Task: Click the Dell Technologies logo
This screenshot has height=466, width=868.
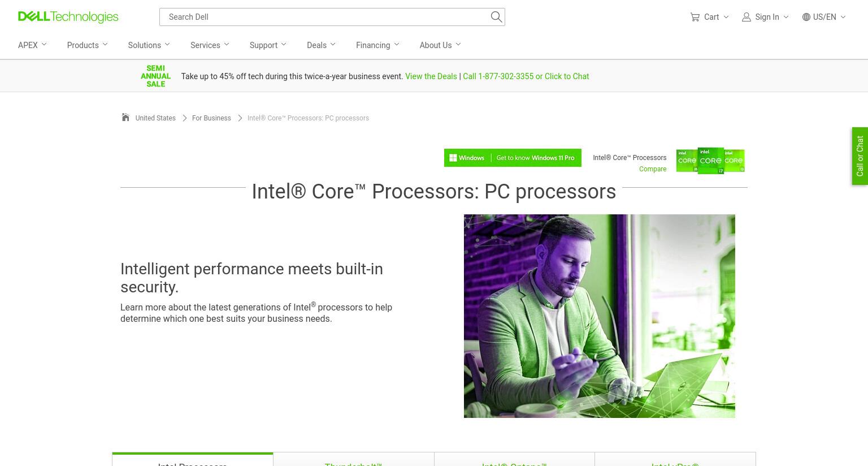Action: coord(68,17)
